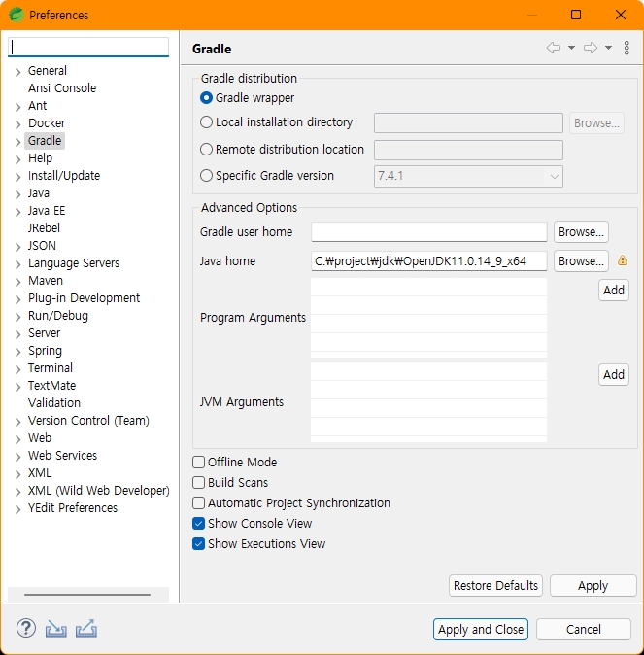The image size is (644, 655).
Task: Click Apply and Close
Action: [481, 629]
